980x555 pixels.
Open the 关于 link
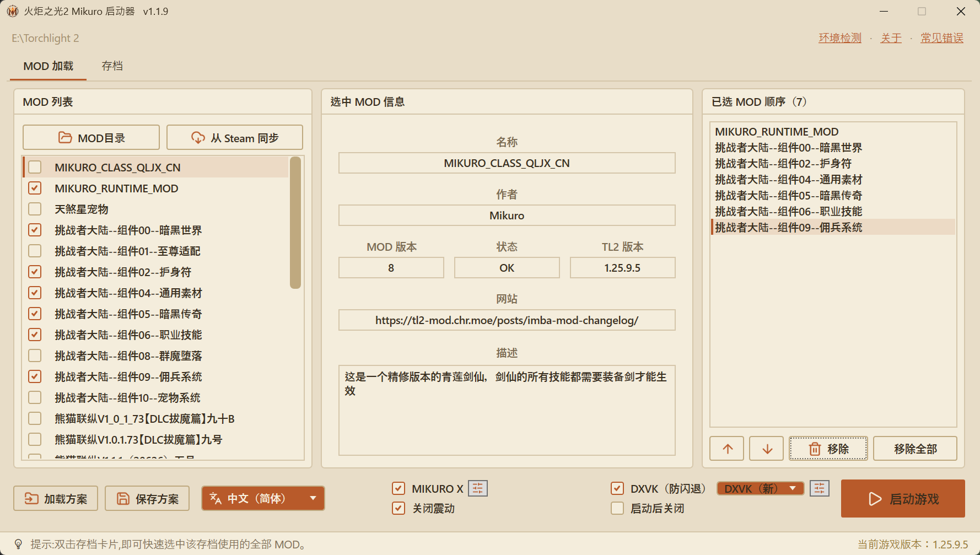tap(891, 38)
